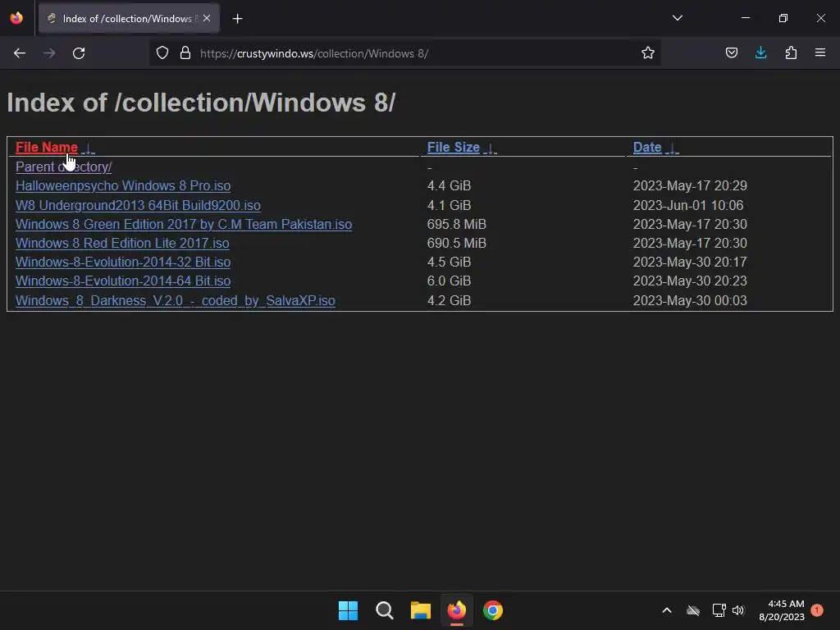This screenshot has height=630, width=840.
Task: Open the volume speaker tray icon
Action: coord(739,610)
